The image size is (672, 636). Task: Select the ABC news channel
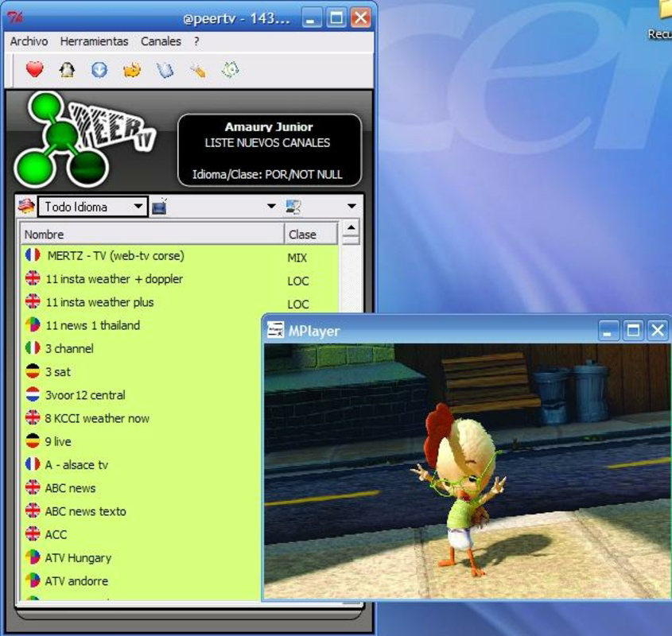pos(70,487)
